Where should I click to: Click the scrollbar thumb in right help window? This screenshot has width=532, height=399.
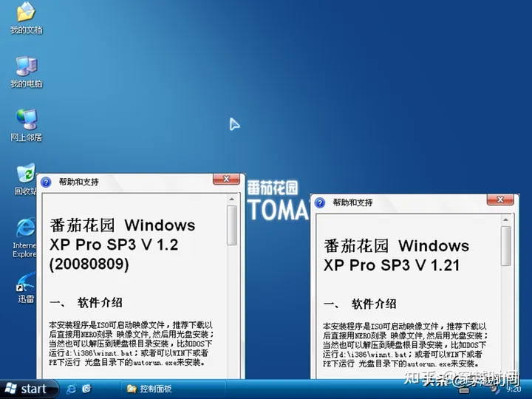[x=506, y=246]
